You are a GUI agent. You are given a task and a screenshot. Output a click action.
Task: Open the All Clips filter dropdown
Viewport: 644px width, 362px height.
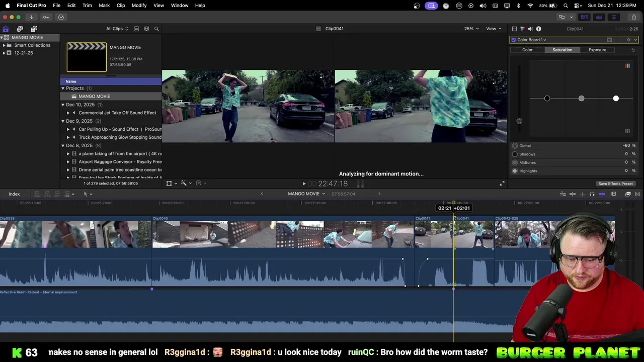117,29
